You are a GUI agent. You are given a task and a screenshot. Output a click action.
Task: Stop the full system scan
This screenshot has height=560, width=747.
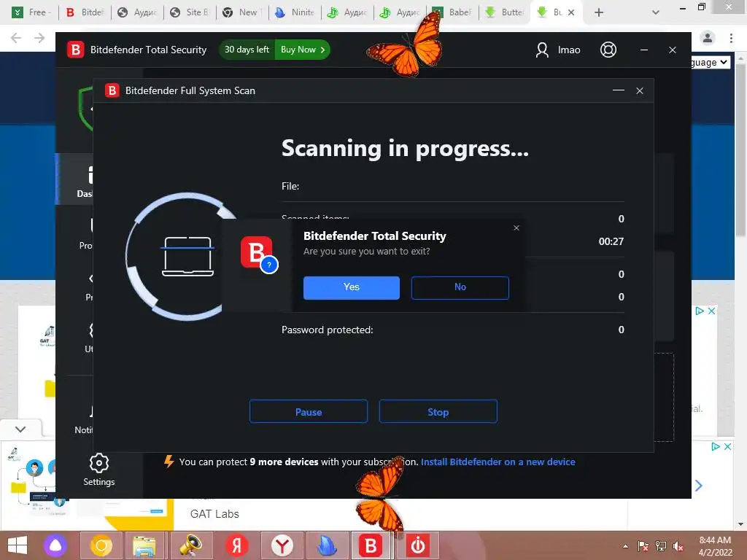click(x=438, y=411)
